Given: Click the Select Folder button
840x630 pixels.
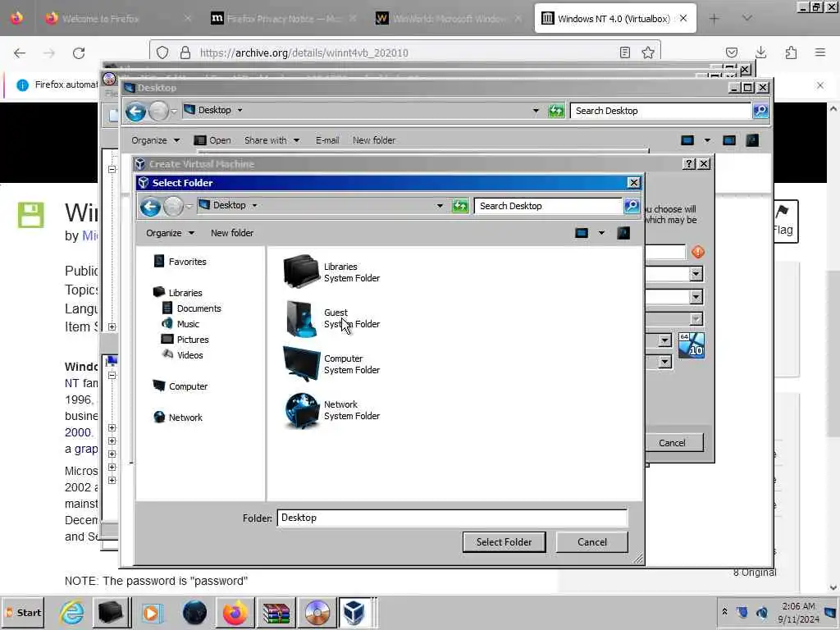Looking at the screenshot, I should point(504,542).
